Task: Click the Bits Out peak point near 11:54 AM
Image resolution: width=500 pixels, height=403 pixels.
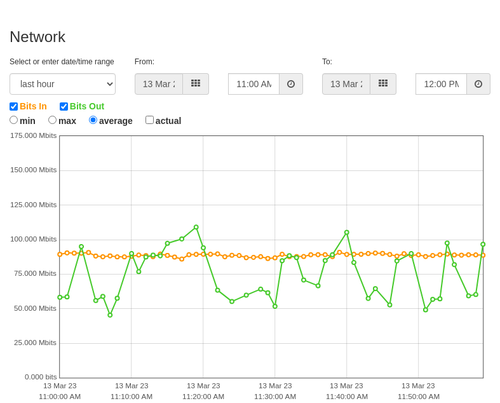Action: [x=447, y=243]
